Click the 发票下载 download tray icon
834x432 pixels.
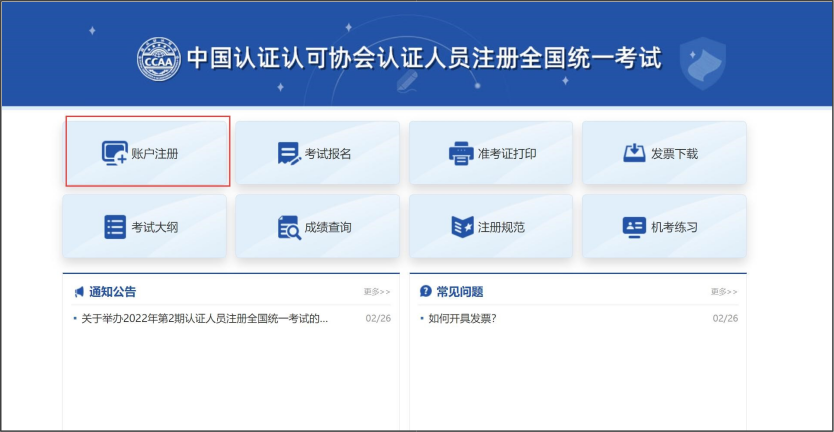635,153
